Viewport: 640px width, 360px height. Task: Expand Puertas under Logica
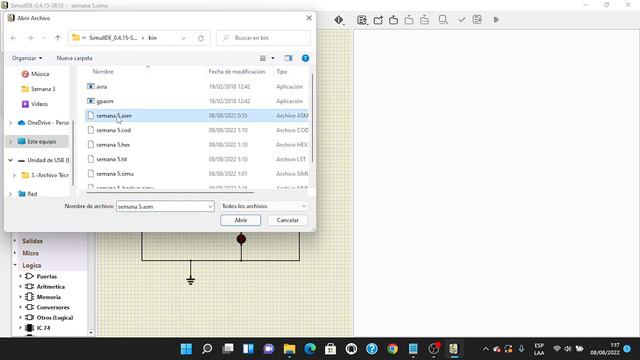coord(20,276)
